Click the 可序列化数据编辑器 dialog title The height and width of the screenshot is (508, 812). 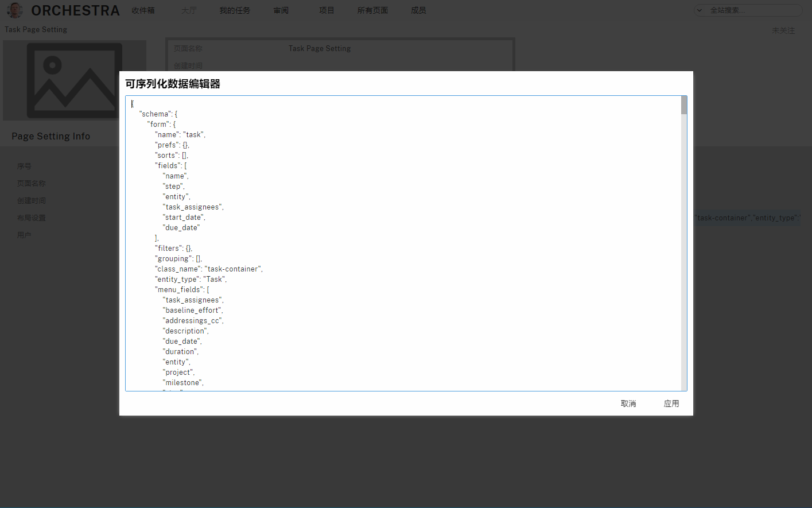point(173,84)
